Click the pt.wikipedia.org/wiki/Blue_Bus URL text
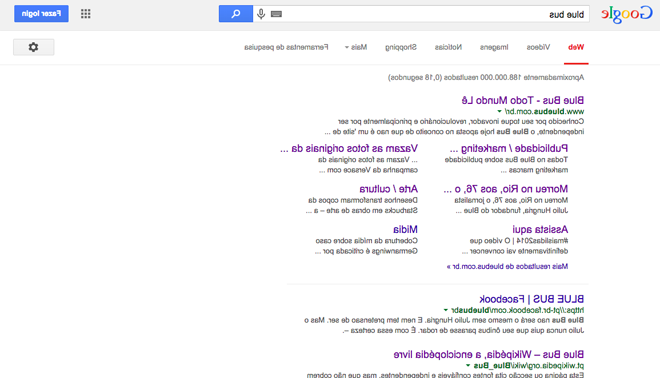Image resolution: width=660 pixels, height=378 pixels. pyautogui.click(x=529, y=365)
